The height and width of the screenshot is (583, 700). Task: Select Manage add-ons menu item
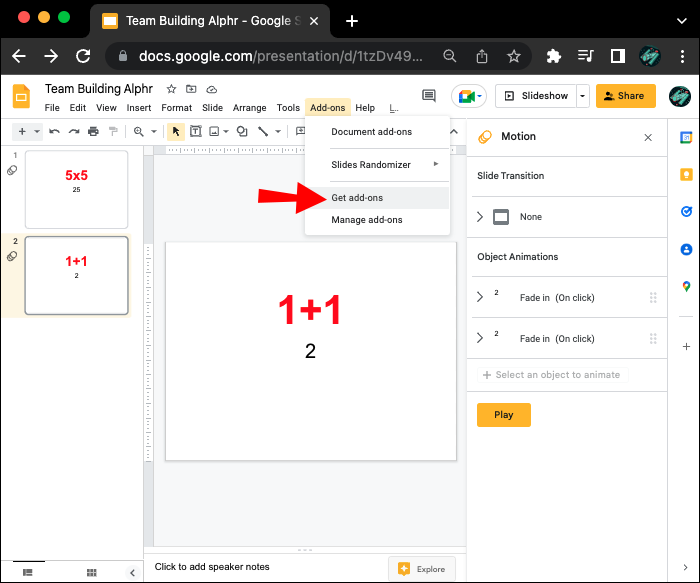[377, 220]
